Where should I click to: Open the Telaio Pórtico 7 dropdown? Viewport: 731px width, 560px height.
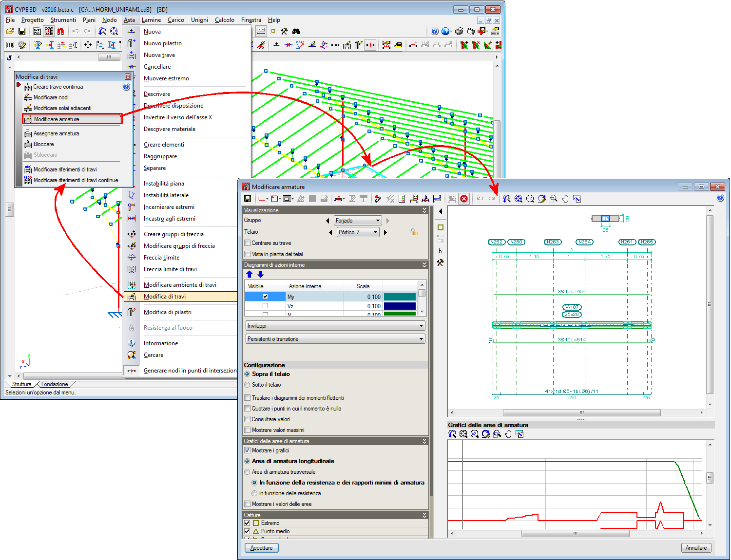358,232
